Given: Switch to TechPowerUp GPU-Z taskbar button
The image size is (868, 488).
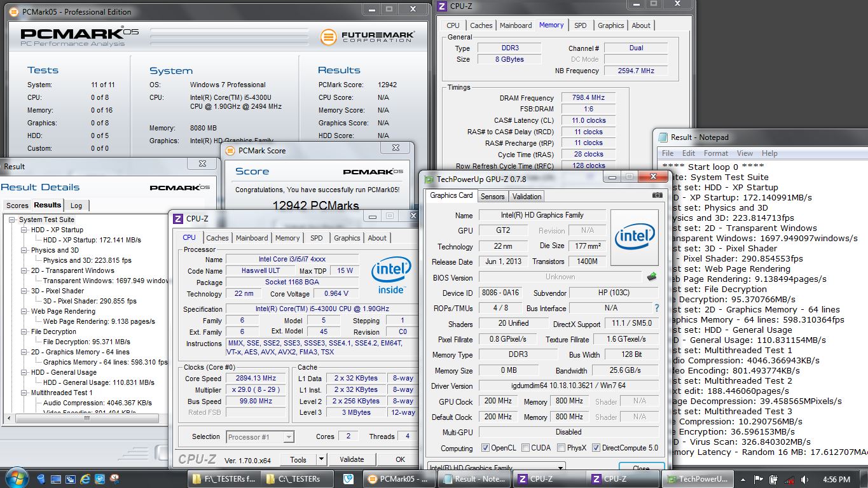Looking at the screenshot, I should point(697,479).
